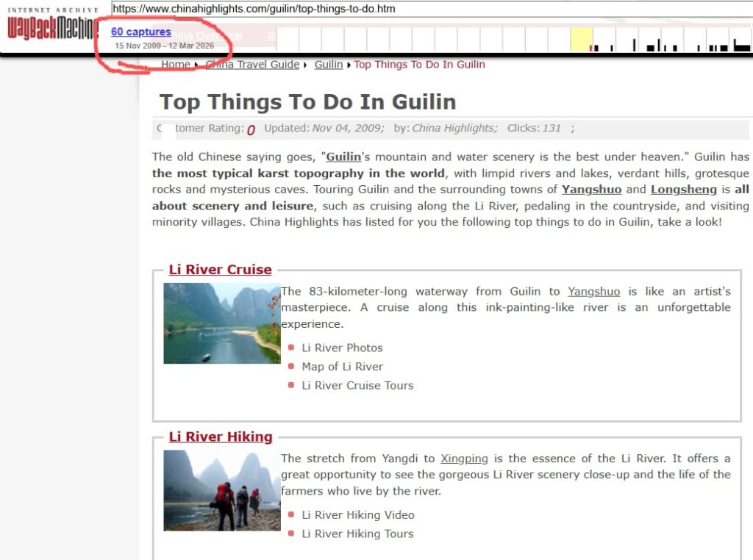Click the Wayback Machine logo

point(52,24)
